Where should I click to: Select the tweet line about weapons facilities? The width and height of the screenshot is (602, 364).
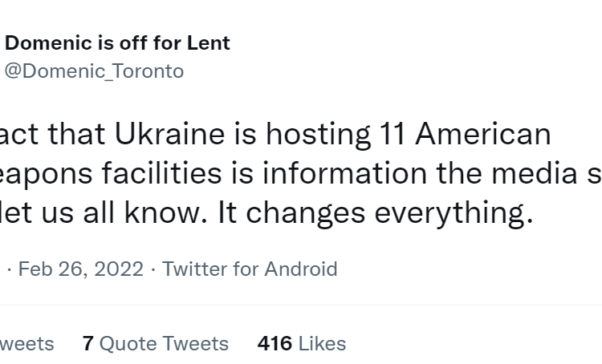tap(301, 173)
